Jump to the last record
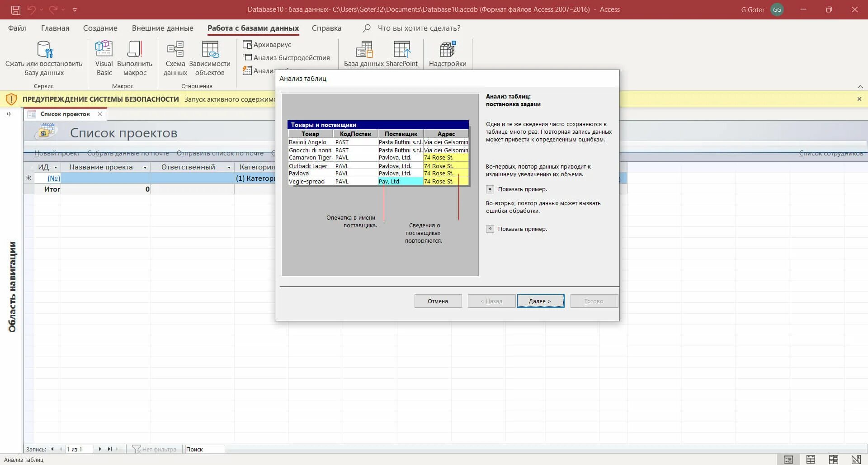 (109, 449)
